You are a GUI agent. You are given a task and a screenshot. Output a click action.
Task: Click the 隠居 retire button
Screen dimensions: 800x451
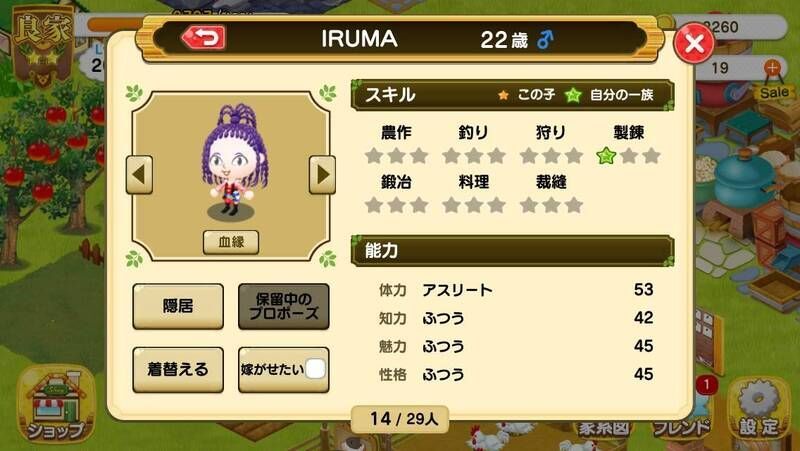coord(178,306)
